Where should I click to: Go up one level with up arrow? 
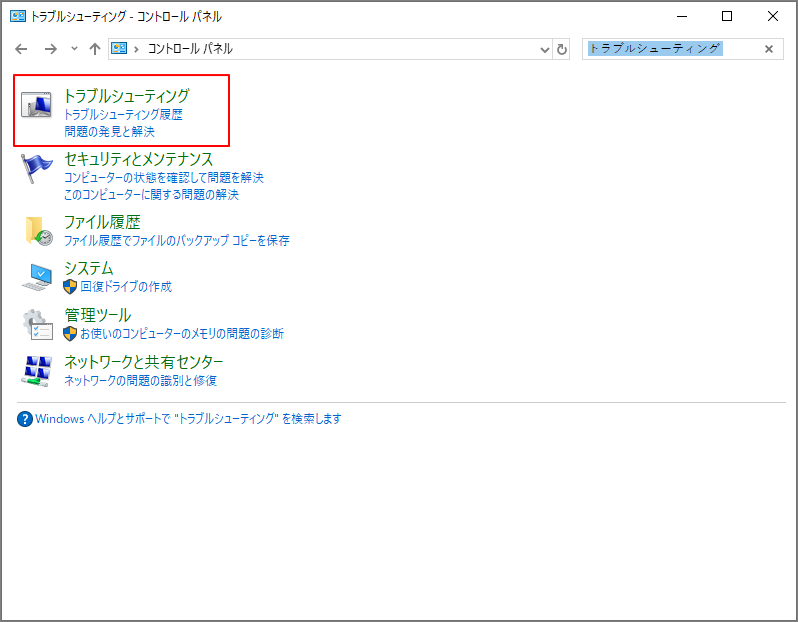click(x=95, y=49)
